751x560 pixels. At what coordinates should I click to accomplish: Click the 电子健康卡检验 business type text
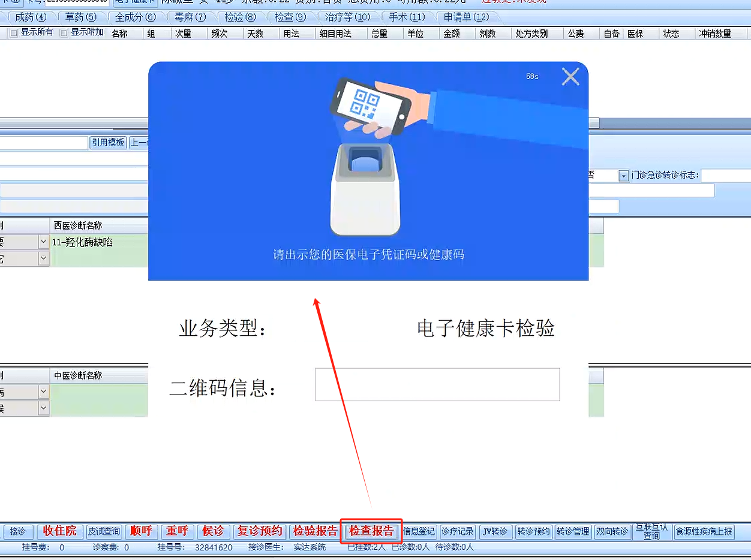[x=486, y=328]
